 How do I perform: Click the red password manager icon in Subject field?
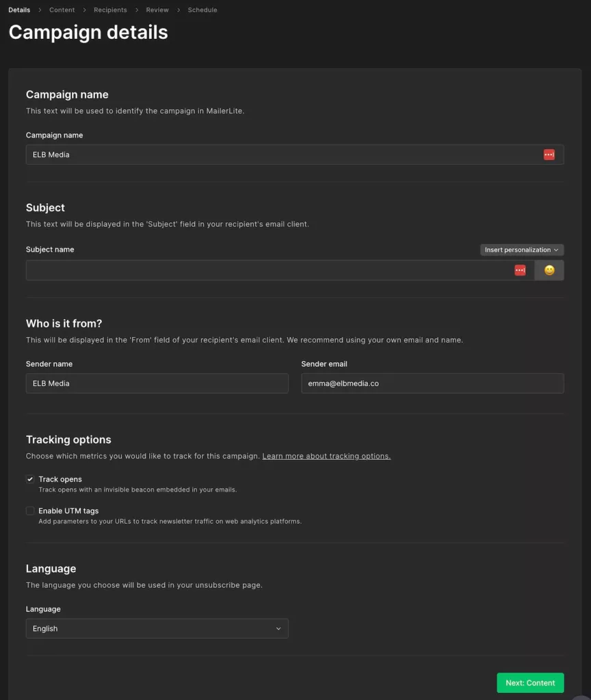[520, 270]
